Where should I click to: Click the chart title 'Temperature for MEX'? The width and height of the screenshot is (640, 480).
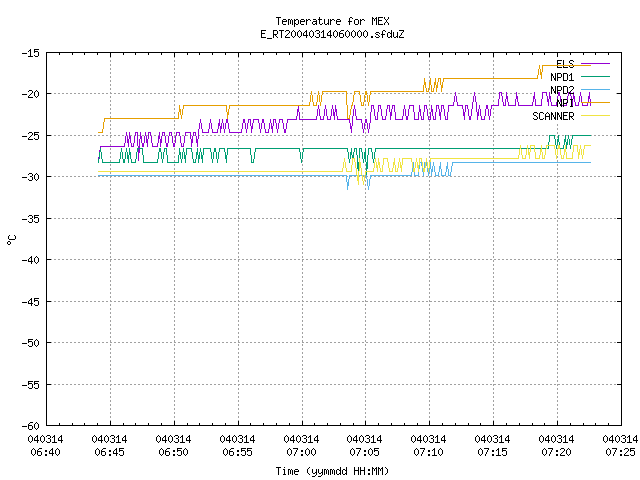[x=332, y=21]
